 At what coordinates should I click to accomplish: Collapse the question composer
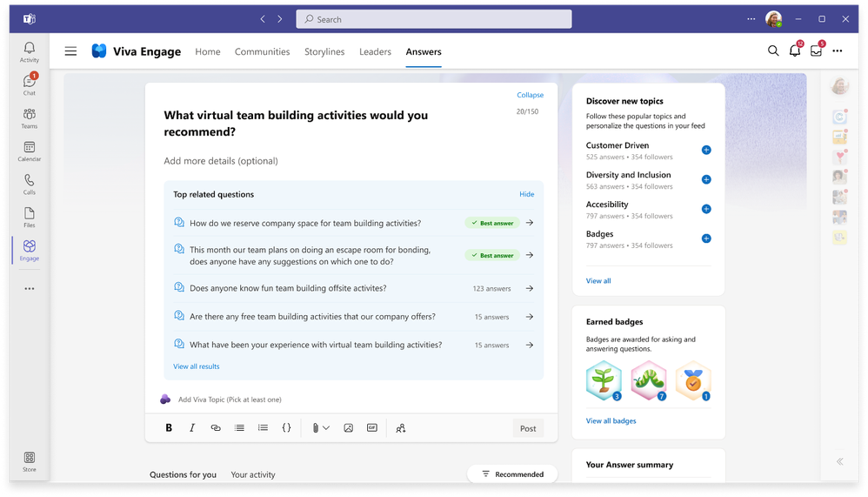tap(530, 95)
